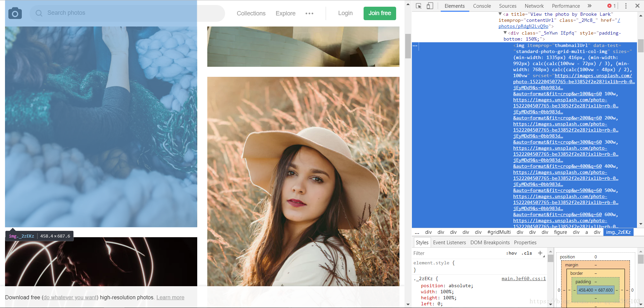The width and height of the screenshot is (644, 308).
Task: Open the Collections link
Action: 251,13
